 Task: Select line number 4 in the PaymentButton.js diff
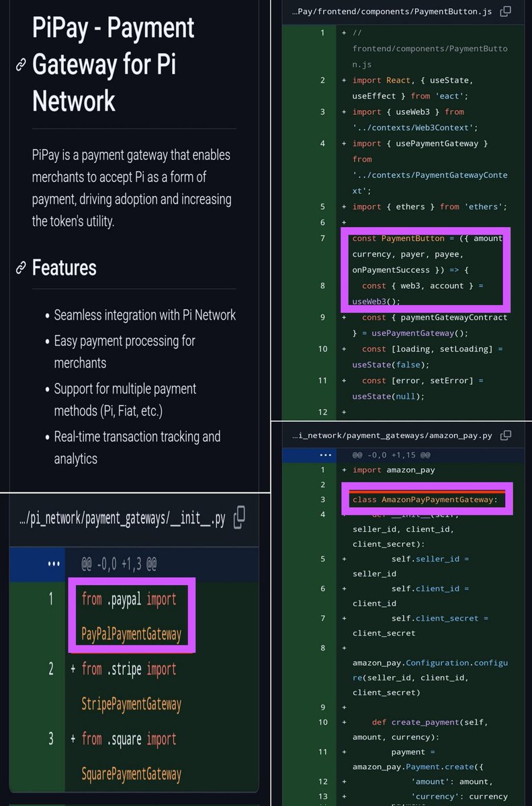322,143
